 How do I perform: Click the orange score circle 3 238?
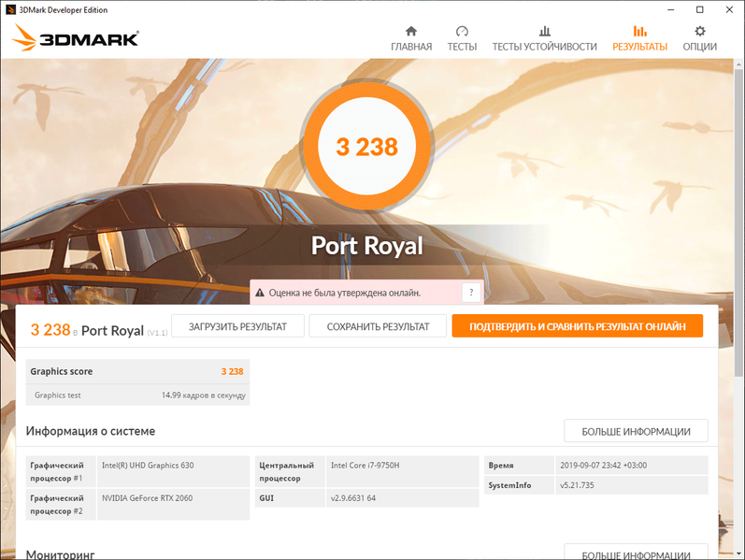tap(366, 147)
